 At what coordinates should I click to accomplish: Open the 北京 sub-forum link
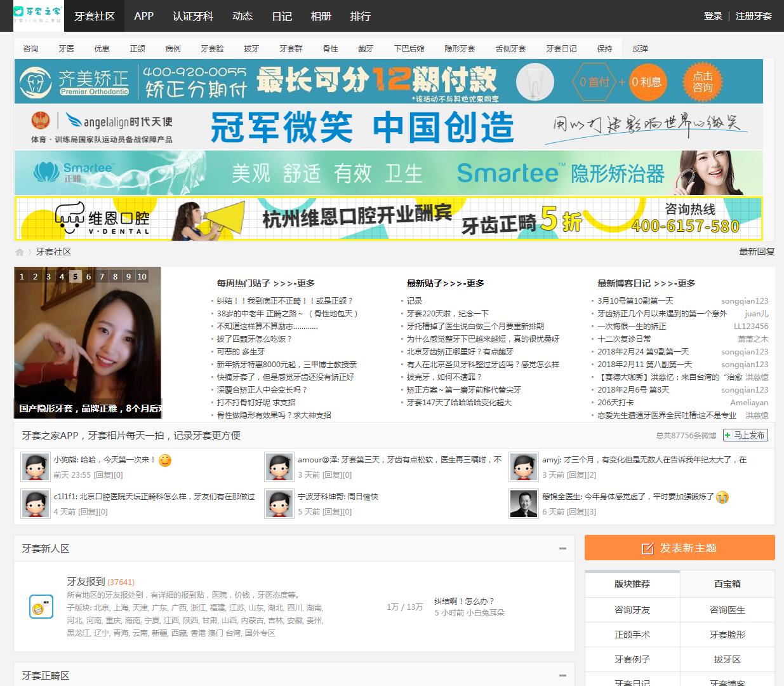point(102,607)
